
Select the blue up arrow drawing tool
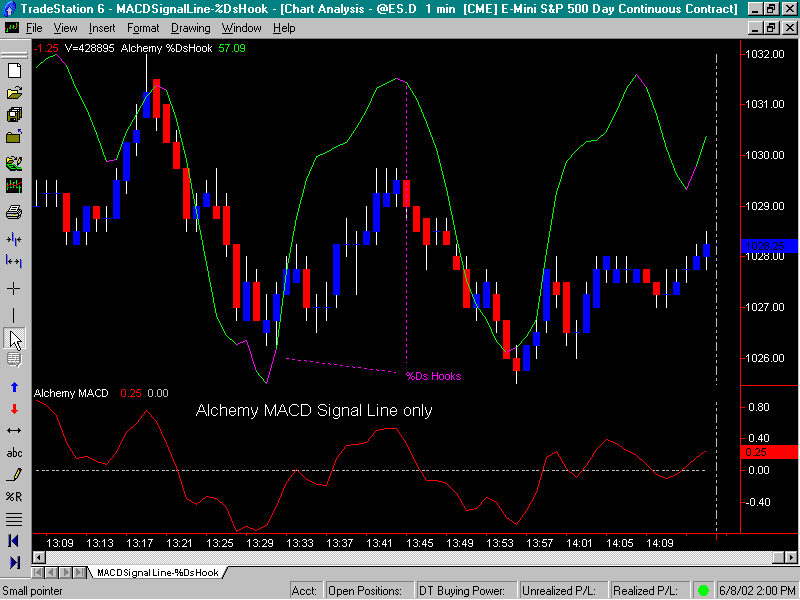point(14,387)
